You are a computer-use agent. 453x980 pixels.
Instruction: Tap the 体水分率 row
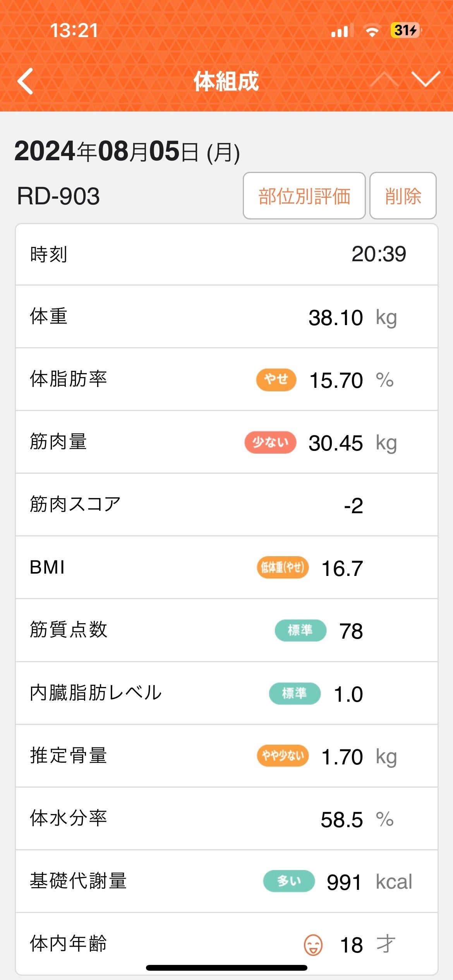(x=226, y=819)
